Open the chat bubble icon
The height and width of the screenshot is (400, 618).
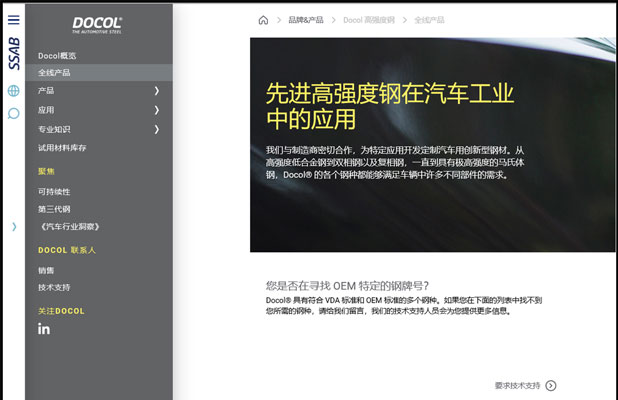[13, 113]
